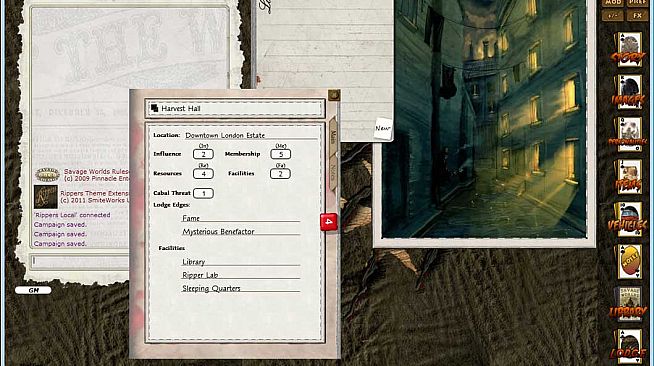
Task: Open the Personalities sidebar card
Action: [x=629, y=134]
